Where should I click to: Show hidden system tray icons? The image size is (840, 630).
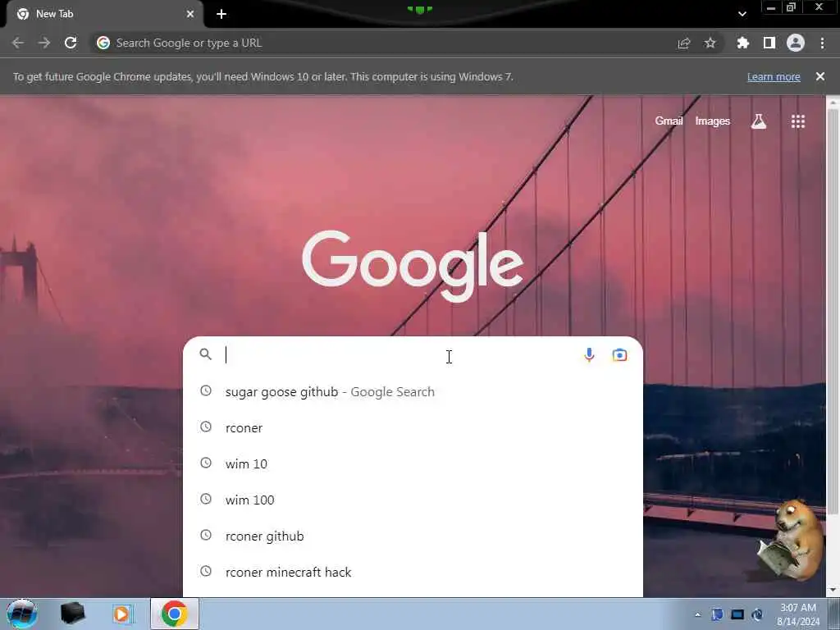[697, 614]
